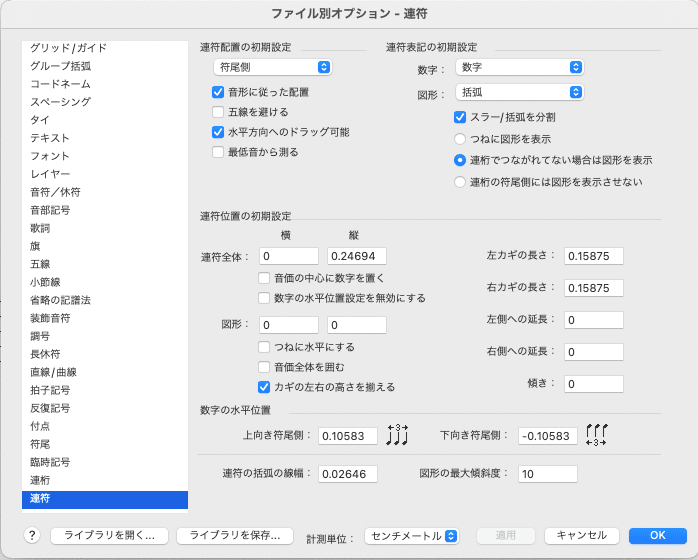Viewport: 698px width, 560px height.
Task: Select テキスト category in list
Action: (105, 138)
